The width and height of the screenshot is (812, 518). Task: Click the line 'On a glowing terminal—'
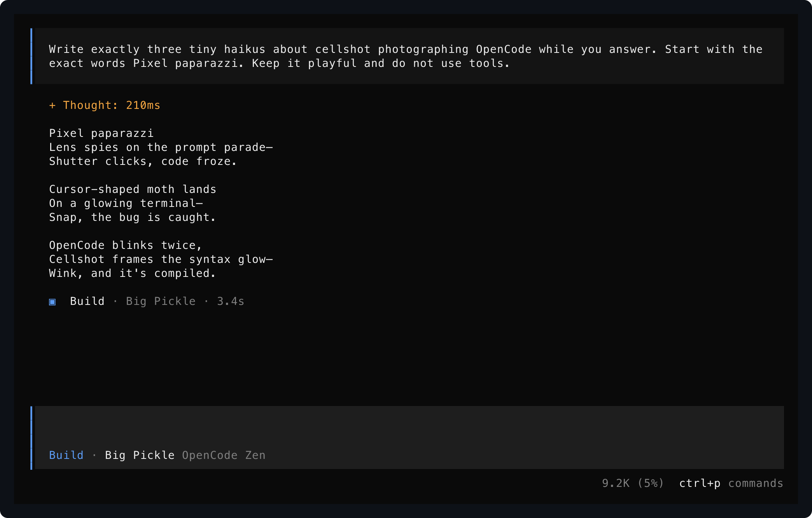126,203
